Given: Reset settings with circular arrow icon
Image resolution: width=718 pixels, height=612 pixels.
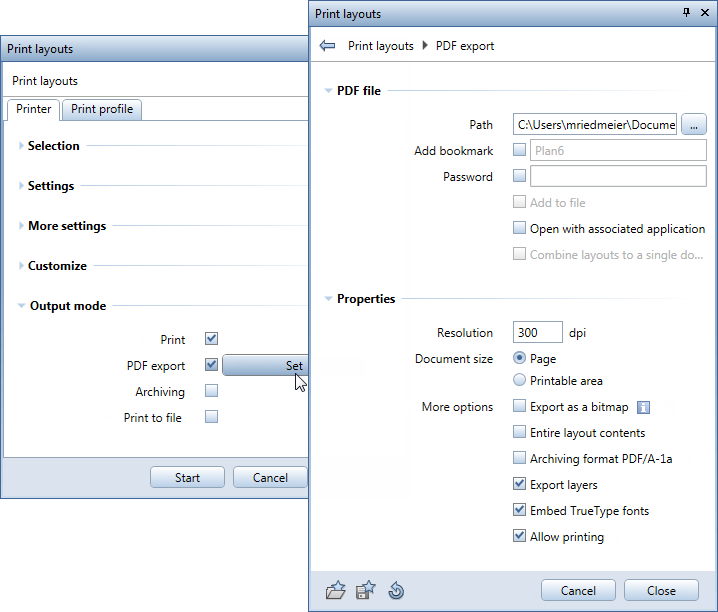Looking at the screenshot, I should pyautogui.click(x=396, y=591).
